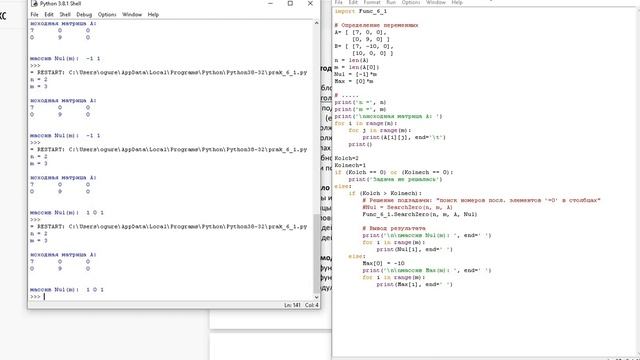Click the print('m =', m) line

click(360, 109)
